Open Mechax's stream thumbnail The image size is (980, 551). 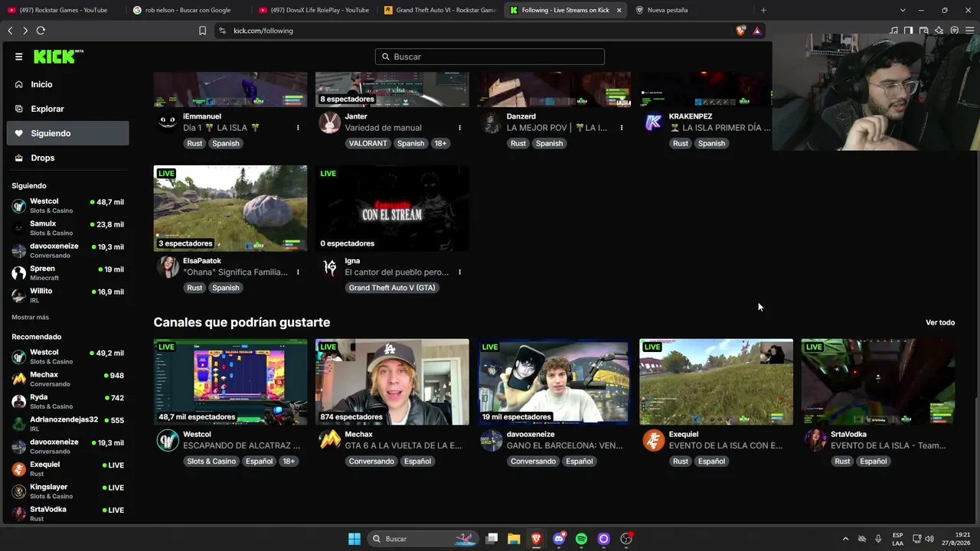coord(392,382)
